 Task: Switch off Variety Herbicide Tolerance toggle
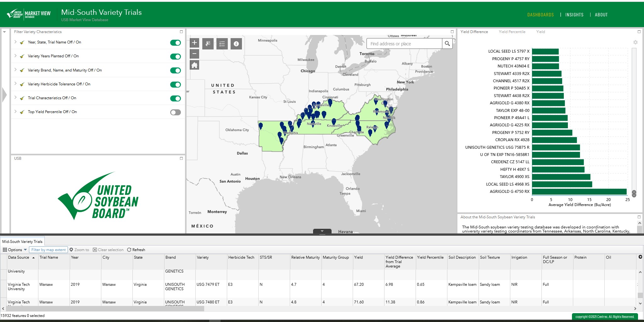(176, 84)
